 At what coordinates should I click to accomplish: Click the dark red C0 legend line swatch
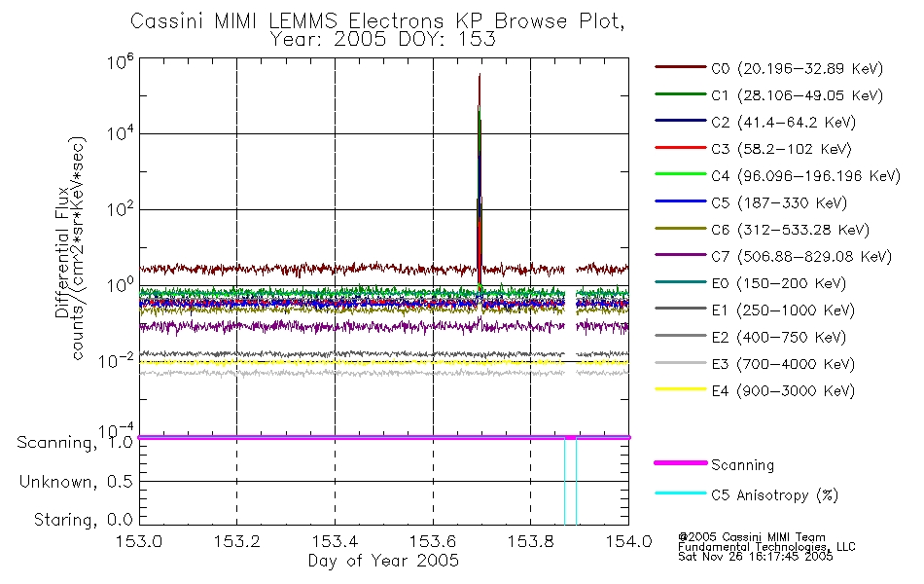[681, 67]
